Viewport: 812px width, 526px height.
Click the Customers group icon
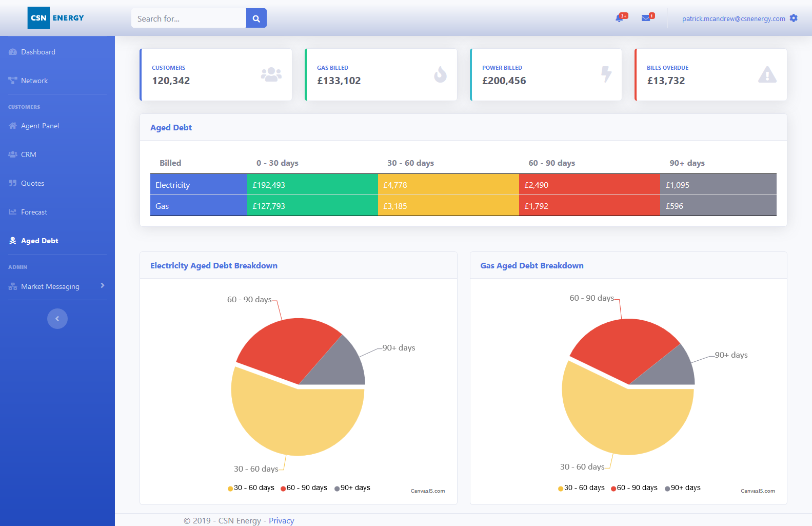(x=271, y=75)
